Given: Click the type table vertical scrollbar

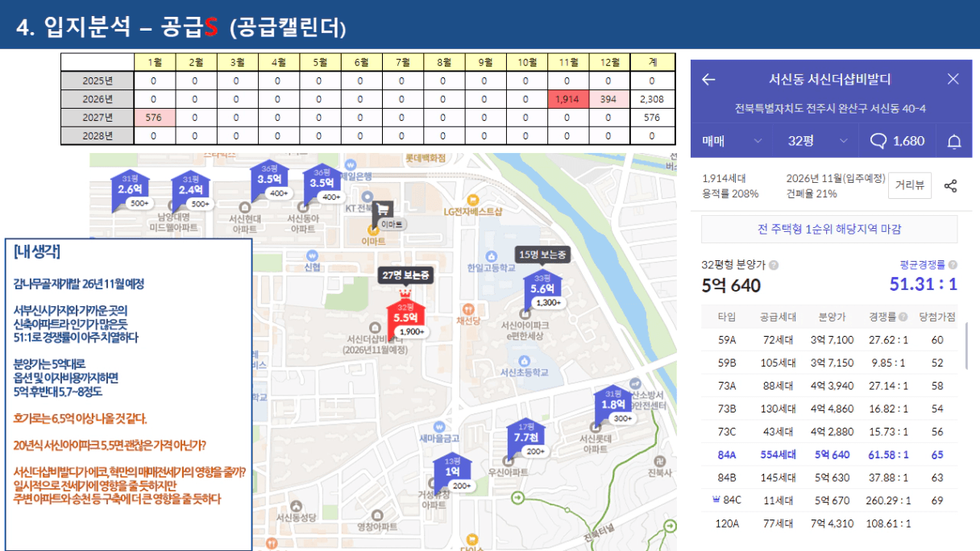Looking at the screenshot, I should click(x=968, y=345).
